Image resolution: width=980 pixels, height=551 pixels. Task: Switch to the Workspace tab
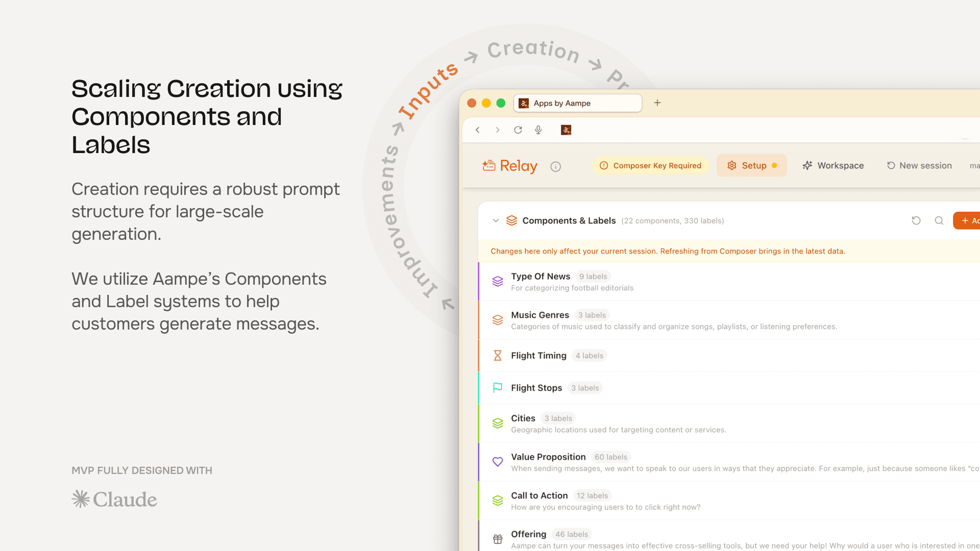coord(833,166)
